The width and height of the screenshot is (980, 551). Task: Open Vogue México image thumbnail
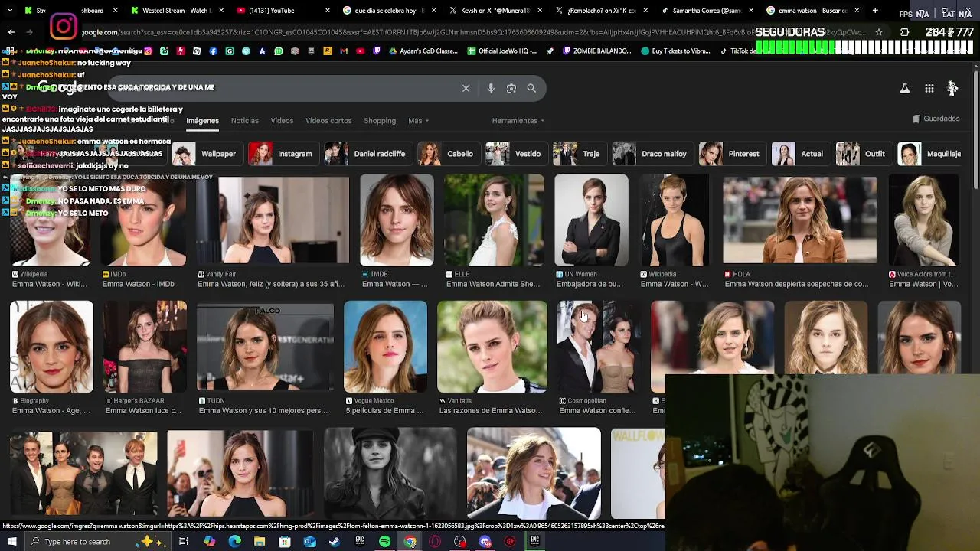pos(385,347)
